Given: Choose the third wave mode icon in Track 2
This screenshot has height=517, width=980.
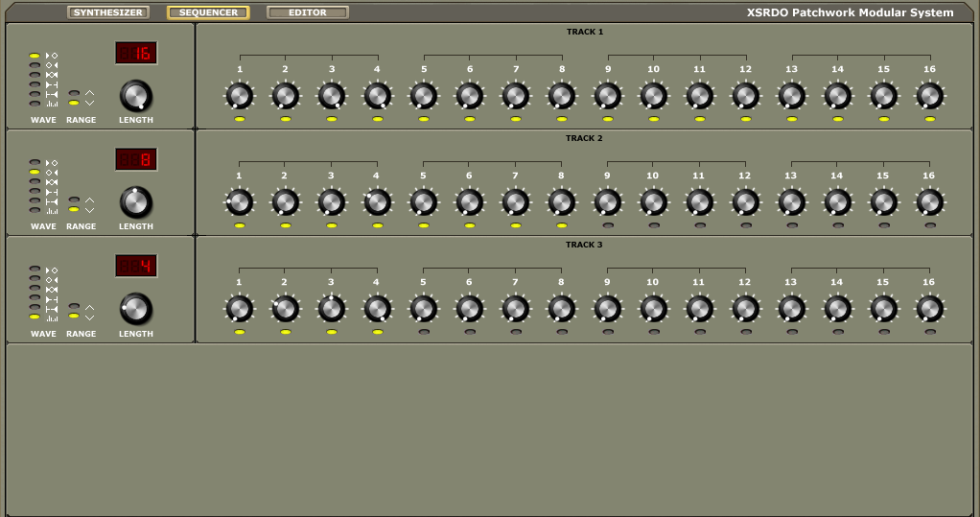Looking at the screenshot, I should [52, 182].
